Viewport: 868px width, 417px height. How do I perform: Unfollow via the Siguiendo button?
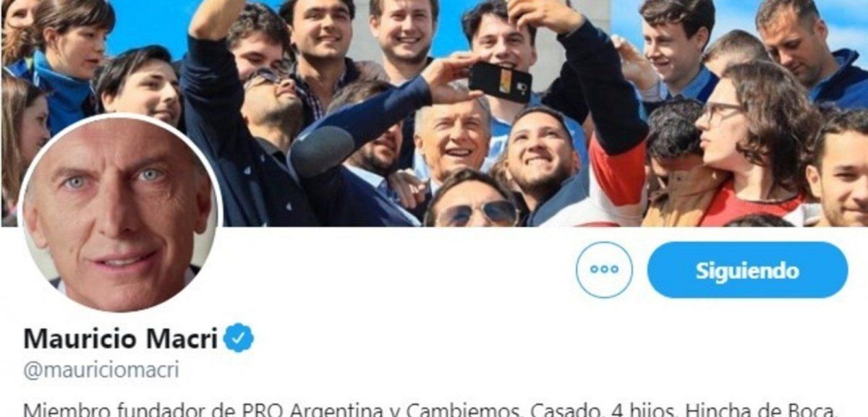pyautogui.click(x=747, y=270)
